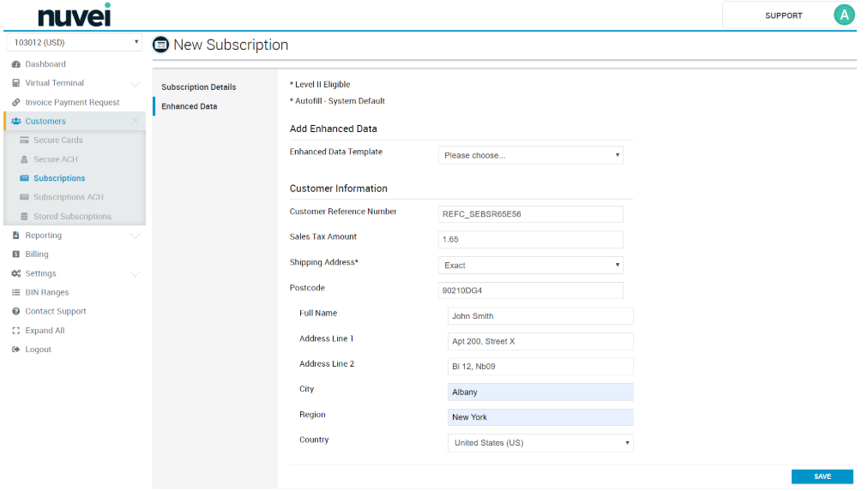868x491 pixels.
Task: Open the Country dropdown
Action: [540, 443]
